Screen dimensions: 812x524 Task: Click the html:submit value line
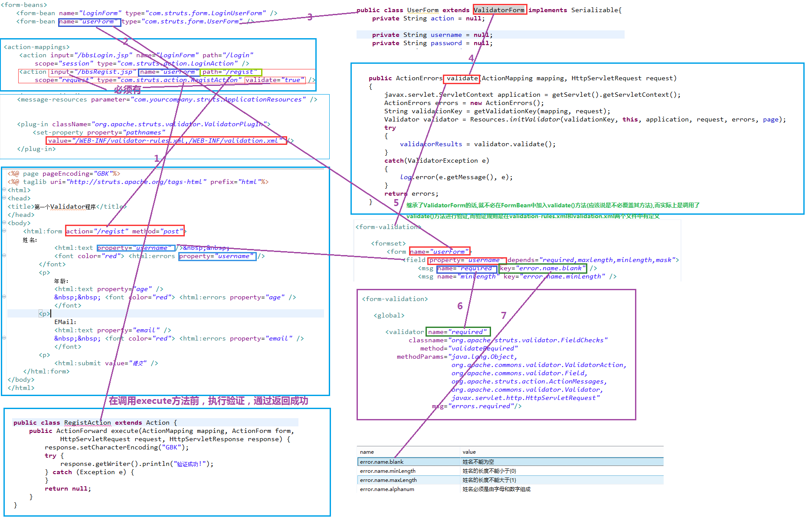pyautogui.click(x=106, y=363)
